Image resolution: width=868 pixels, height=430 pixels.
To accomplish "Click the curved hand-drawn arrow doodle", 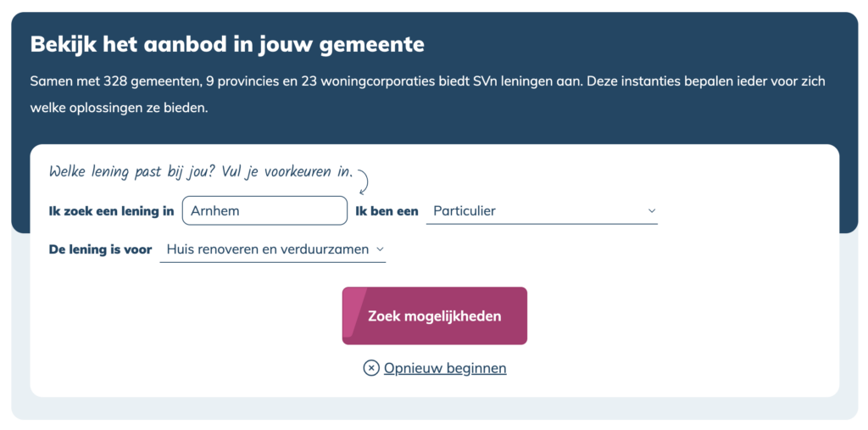I will [x=363, y=181].
